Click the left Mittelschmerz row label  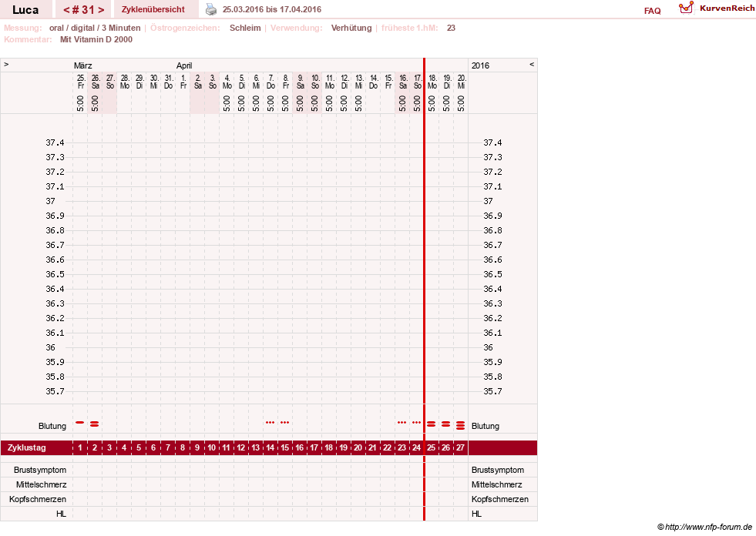point(41,484)
